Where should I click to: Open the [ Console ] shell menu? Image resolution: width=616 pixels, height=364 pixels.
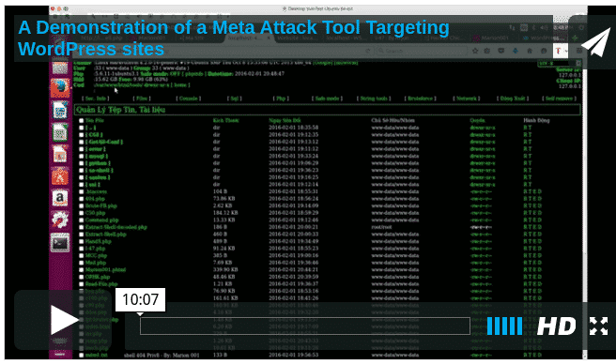(x=188, y=99)
